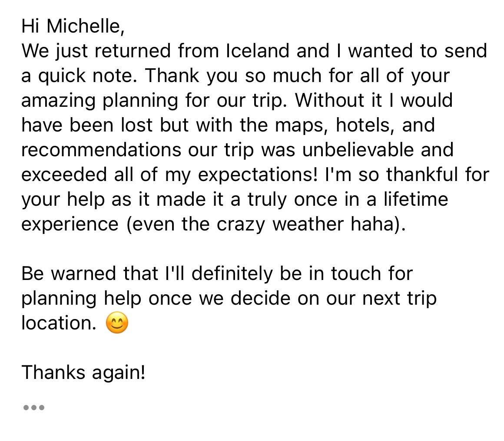Click the phrase 'Be warned' in second paragraph
504x441 pixels.
click(69, 273)
